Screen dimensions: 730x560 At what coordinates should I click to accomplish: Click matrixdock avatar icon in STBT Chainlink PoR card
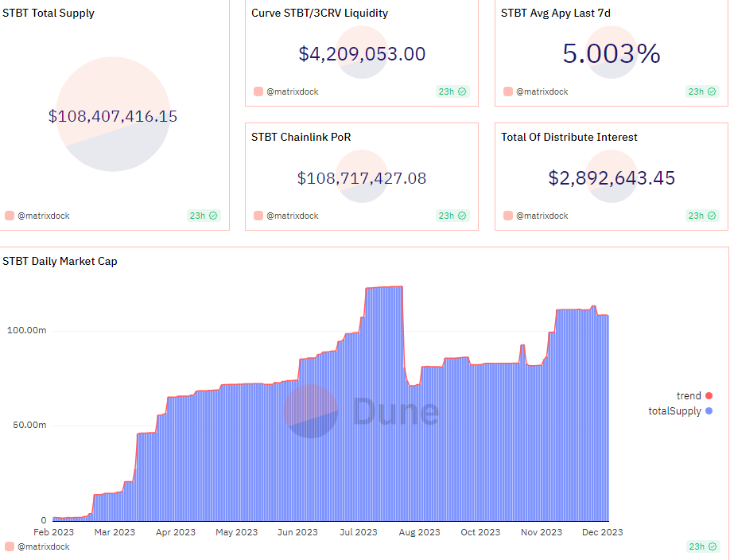click(258, 216)
